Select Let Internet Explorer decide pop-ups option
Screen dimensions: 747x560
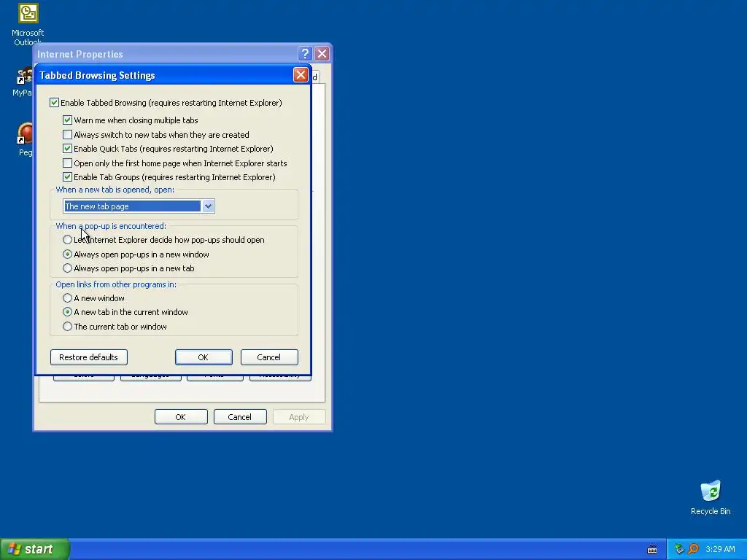point(67,239)
